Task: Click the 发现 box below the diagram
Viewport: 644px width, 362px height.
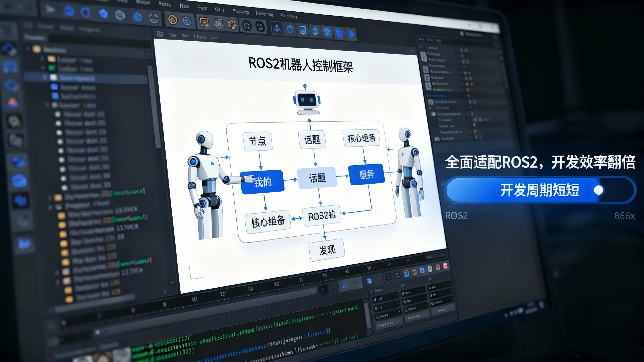Action: (x=327, y=250)
